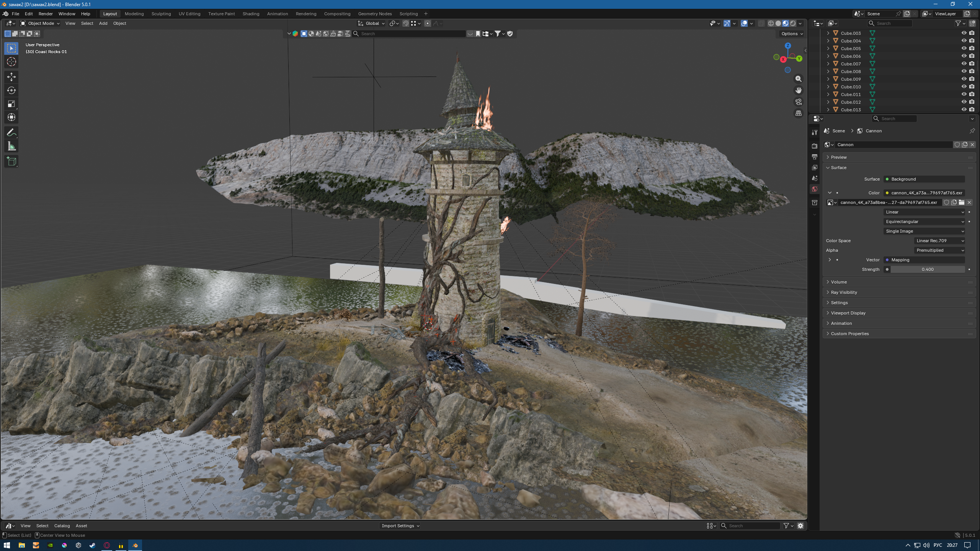This screenshot has height=551, width=980.
Task: Select the Rotate tool in the left toolbar
Action: pos(11,90)
